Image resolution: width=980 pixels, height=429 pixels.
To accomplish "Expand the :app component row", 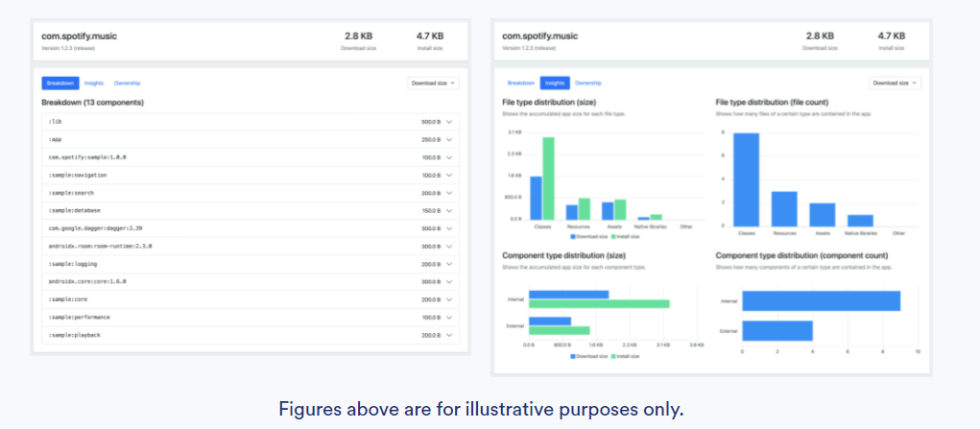I will [449, 139].
